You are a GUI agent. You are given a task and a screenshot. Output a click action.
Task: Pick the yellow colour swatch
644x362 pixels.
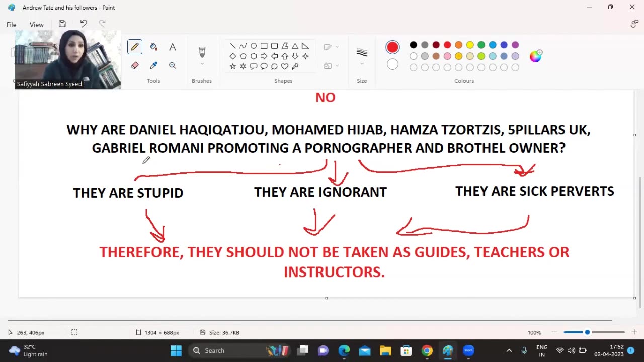[470, 45]
